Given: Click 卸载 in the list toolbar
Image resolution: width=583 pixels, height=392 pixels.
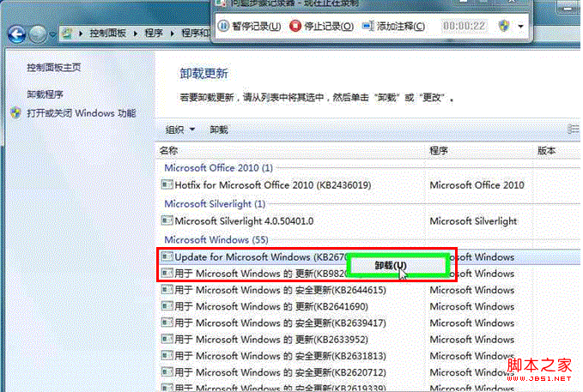Looking at the screenshot, I should (x=219, y=130).
